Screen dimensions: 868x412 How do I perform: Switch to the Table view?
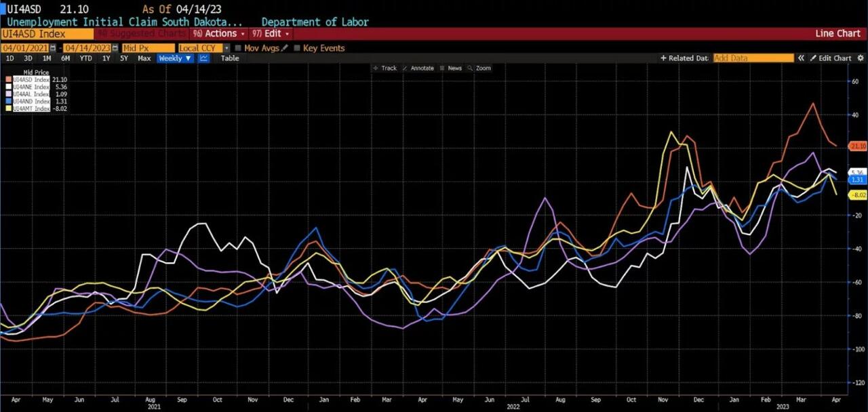230,58
